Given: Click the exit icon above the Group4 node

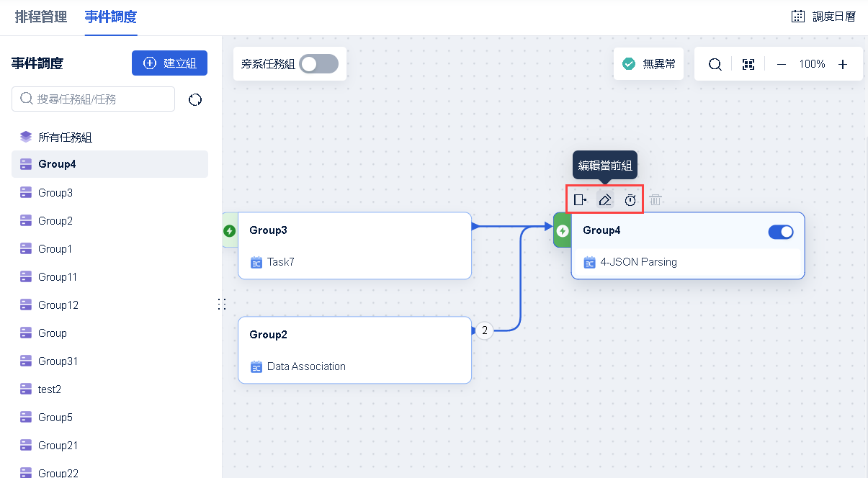Looking at the screenshot, I should point(580,200).
